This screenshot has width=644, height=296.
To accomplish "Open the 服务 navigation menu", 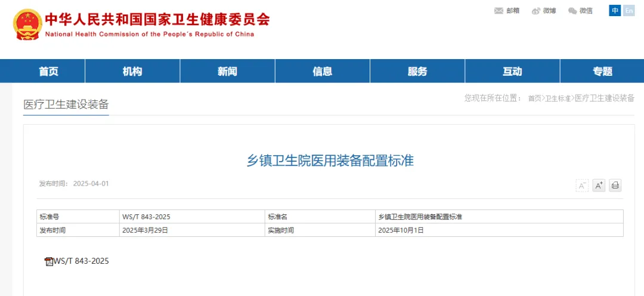I will coord(417,72).
